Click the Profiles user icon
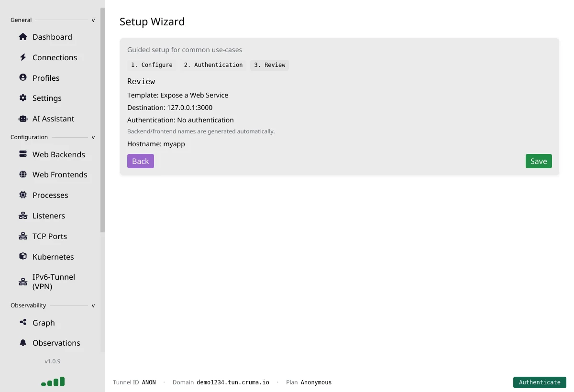The height and width of the screenshot is (392, 574). [23, 77]
